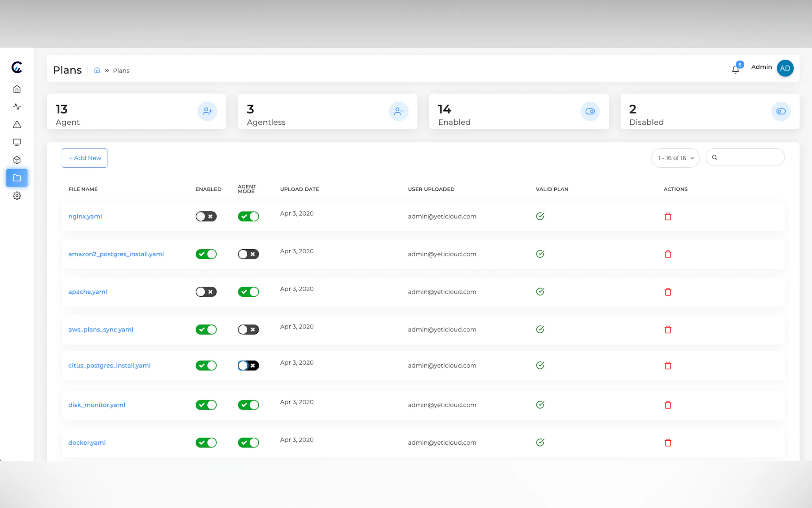Image resolution: width=812 pixels, height=508 pixels.
Task: Enable the apache.yaml plan toggle
Action: click(x=206, y=292)
